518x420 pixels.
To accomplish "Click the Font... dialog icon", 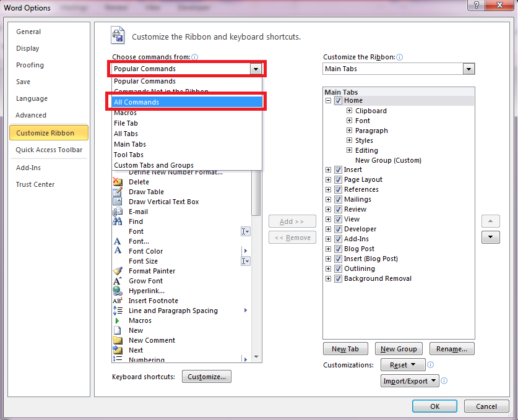I will click(x=117, y=241).
